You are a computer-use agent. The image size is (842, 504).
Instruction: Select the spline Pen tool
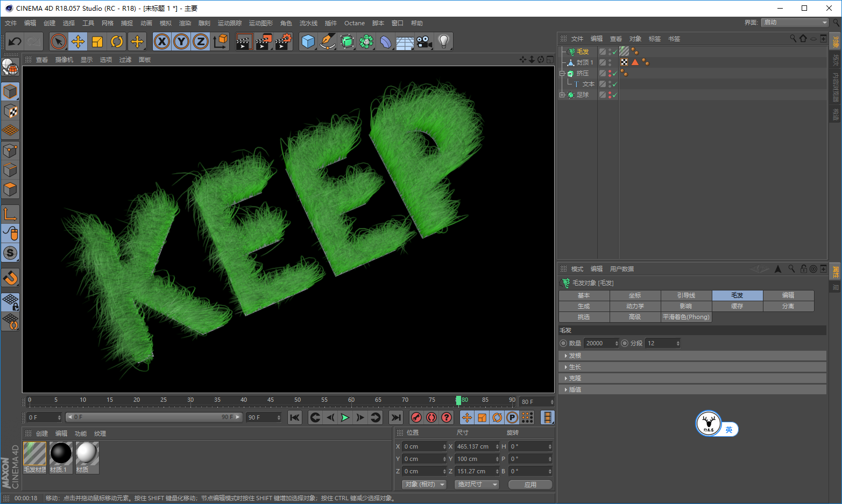pyautogui.click(x=328, y=41)
